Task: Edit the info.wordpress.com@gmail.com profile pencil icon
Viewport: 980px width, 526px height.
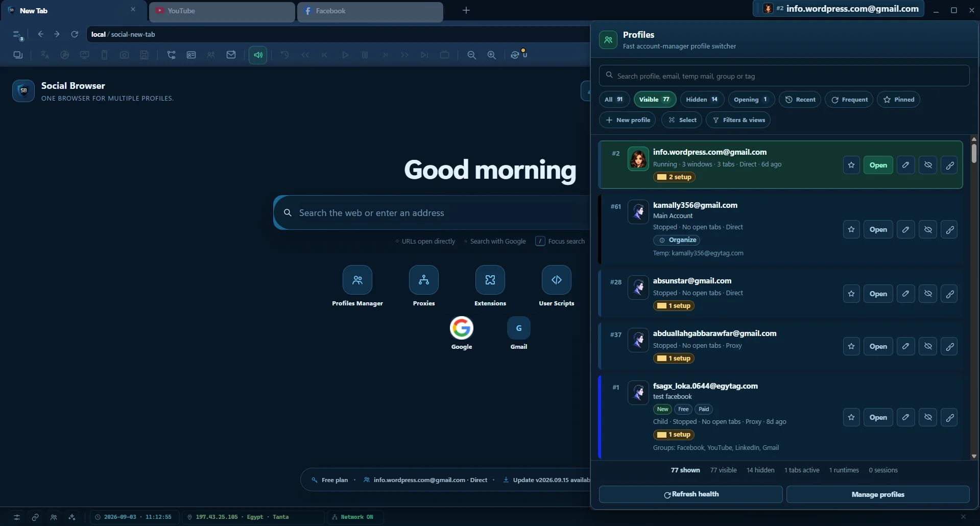Action: click(x=905, y=165)
